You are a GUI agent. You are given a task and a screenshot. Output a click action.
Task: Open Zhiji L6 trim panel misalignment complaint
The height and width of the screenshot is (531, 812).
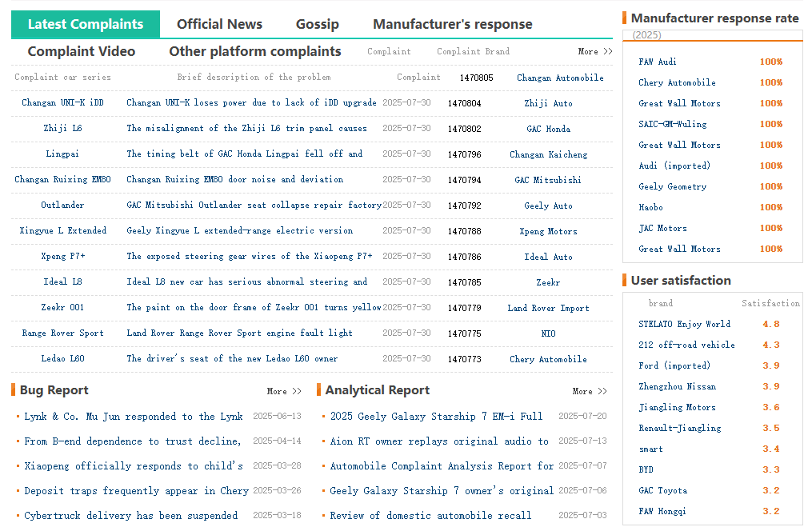(246, 128)
